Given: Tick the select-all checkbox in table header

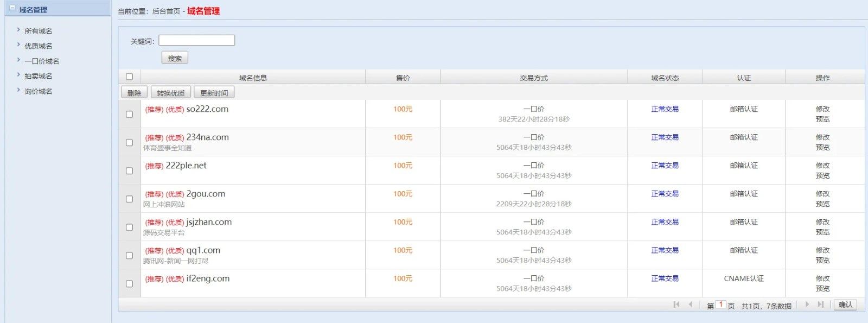Looking at the screenshot, I should (x=129, y=77).
